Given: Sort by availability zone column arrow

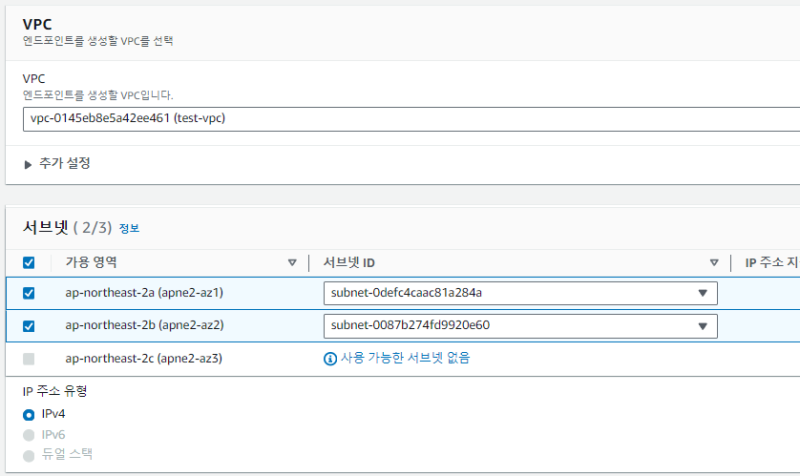Looking at the screenshot, I should coord(292,263).
